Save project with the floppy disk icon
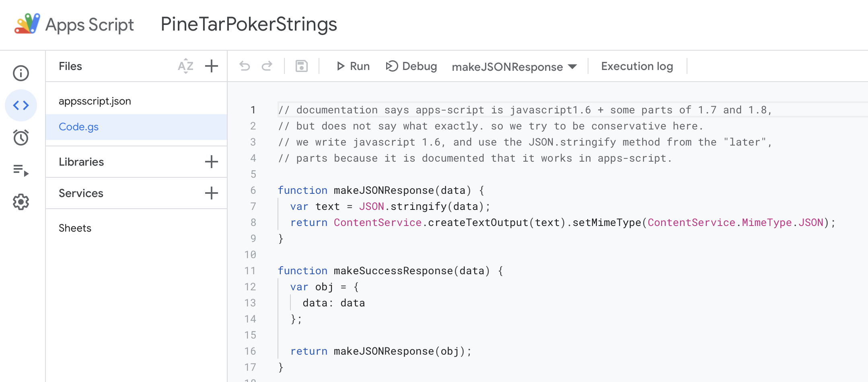This screenshot has width=868, height=382. click(302, 66)
